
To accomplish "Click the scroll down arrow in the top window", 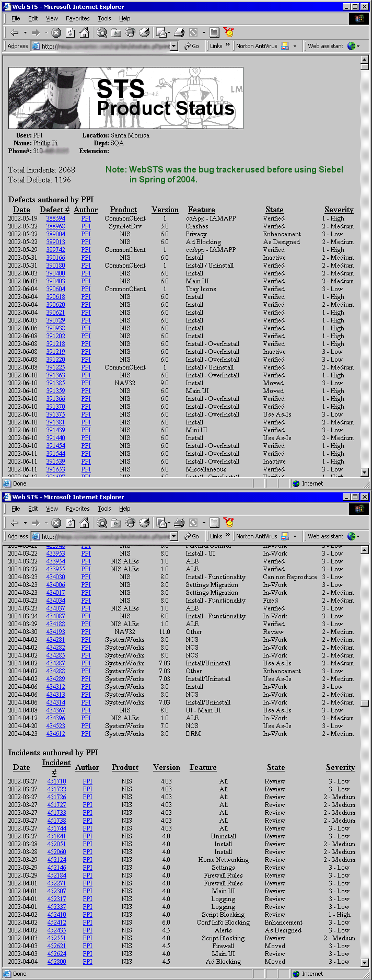I will tap(365, 472).
